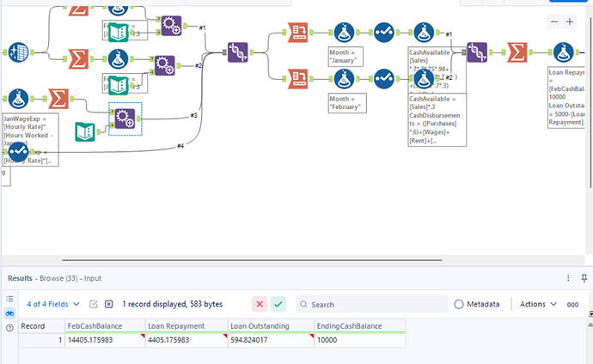Viewport: 593px width, 364px height.
Task: Click the Text Input tool beside the dashed selection
Action: click(x=85, y=131)
